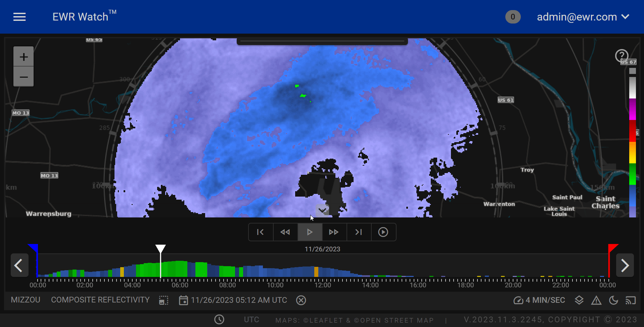This screenshot has height=327, width=644.
Task: Click the 11/26/2023 timeline date label
Action: [x=322, y=249]
